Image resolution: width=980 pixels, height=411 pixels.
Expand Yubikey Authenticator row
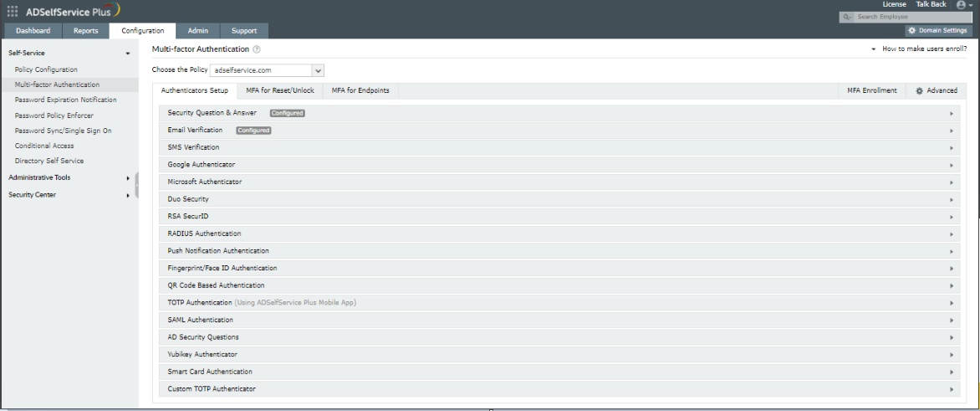point(560,354)
